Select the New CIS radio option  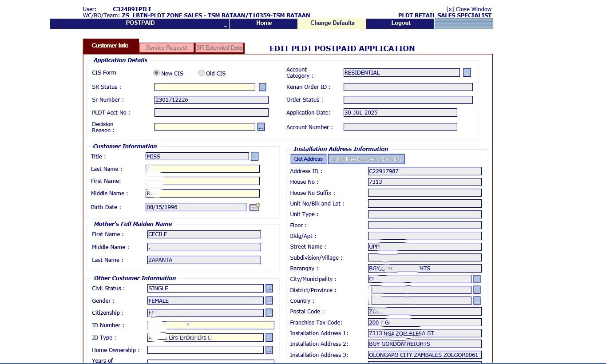[156, 73]
